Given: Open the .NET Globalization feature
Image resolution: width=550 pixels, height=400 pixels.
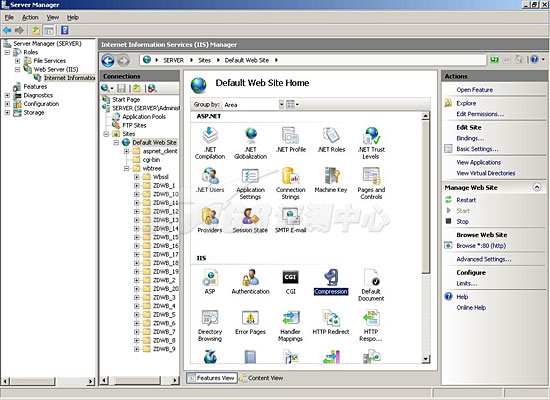Looking at the screenshot, I should (x=250, y=143).
